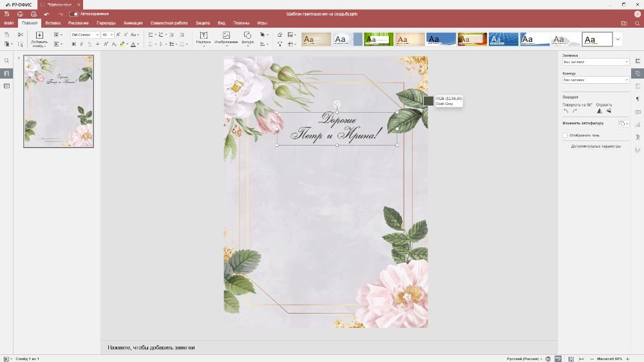Viewport: 644px width, 362px height.
Task: Open the Изображение insert image tool
Action: point(226,36)
